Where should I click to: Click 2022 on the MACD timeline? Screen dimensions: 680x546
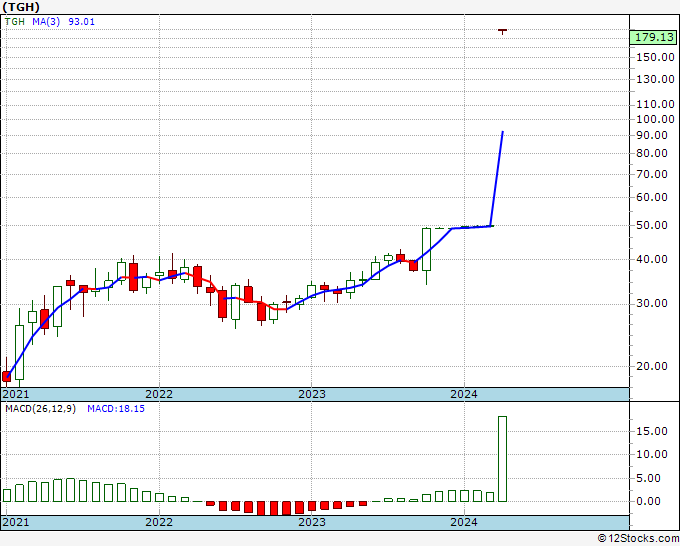pyautogui.click(x=159, y=522)
